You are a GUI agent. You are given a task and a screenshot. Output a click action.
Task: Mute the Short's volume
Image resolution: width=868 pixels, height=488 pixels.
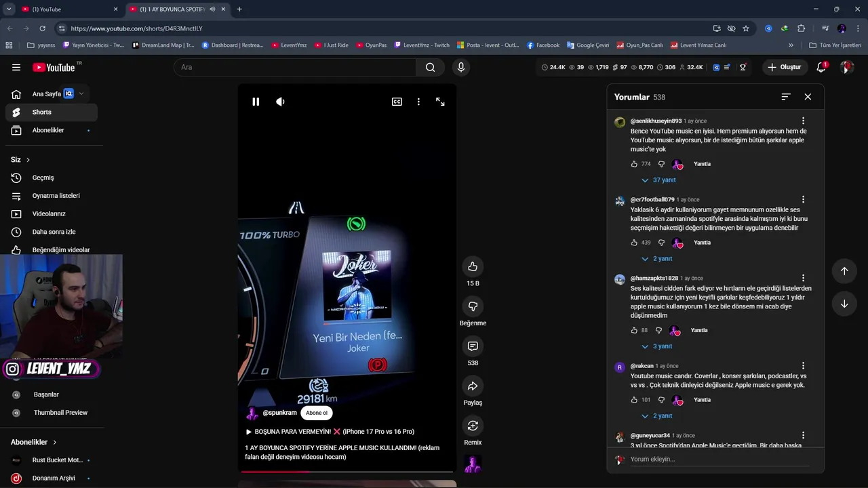(280, 102)
